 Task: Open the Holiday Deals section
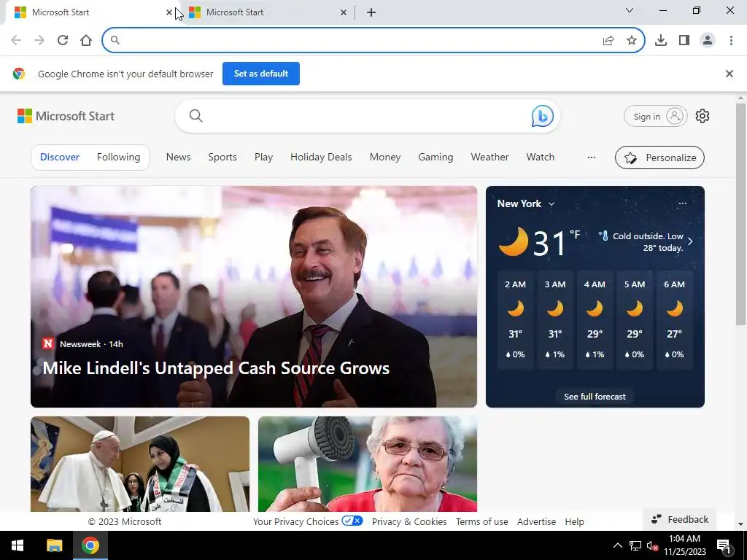(x=321, y=157)
